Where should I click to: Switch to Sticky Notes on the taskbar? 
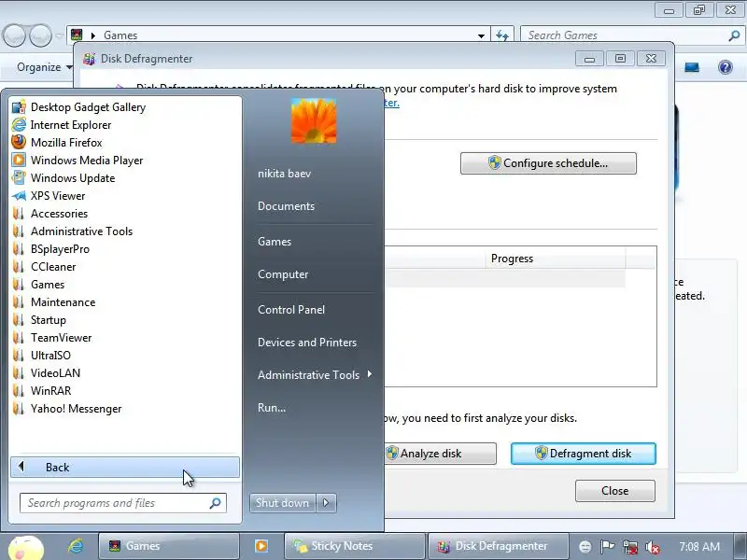coord(355,546)
